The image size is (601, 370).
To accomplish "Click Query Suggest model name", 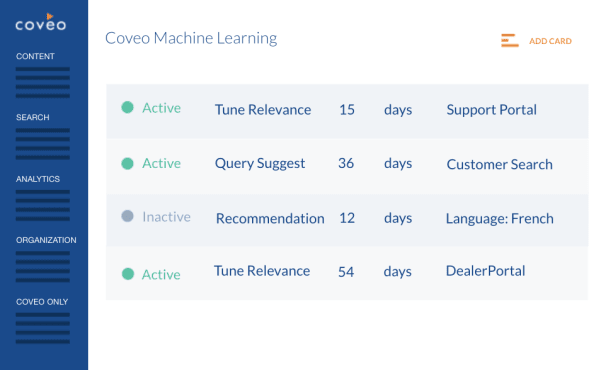I will tap(260, 164).
